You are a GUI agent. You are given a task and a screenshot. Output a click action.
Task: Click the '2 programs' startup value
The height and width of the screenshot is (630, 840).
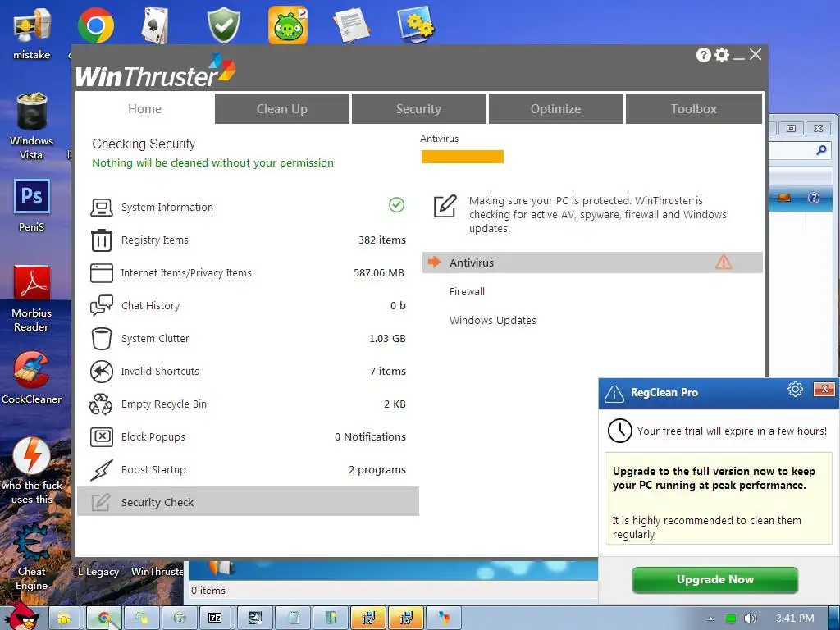pyautogui.click(x=377, y=470)
